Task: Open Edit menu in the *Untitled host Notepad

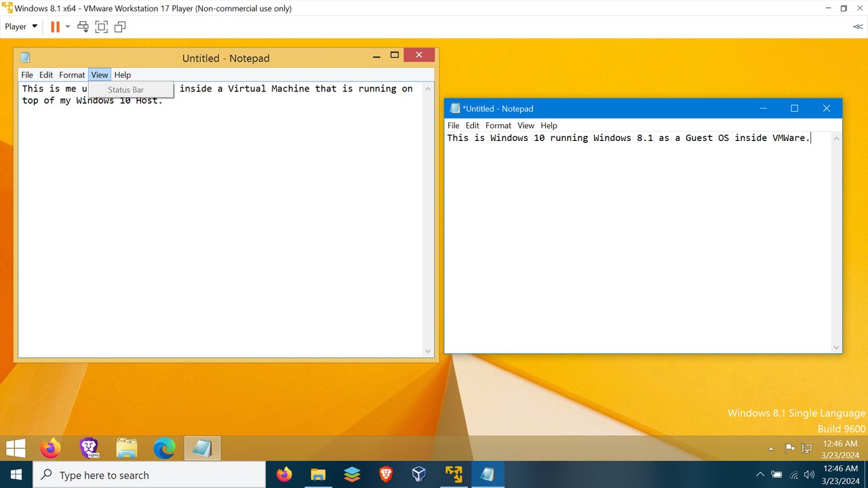Action: coord(473,125)
